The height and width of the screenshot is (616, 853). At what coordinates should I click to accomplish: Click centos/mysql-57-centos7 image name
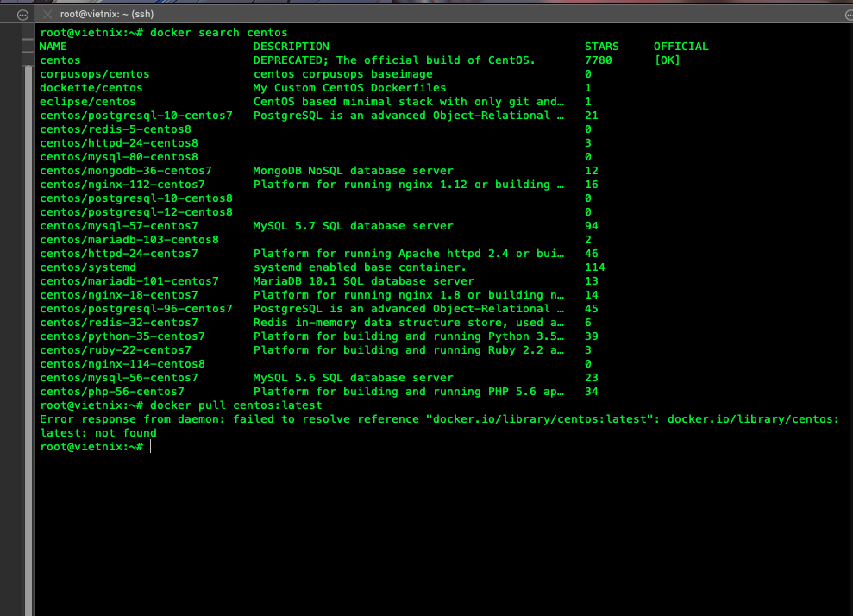pos(119,226)
